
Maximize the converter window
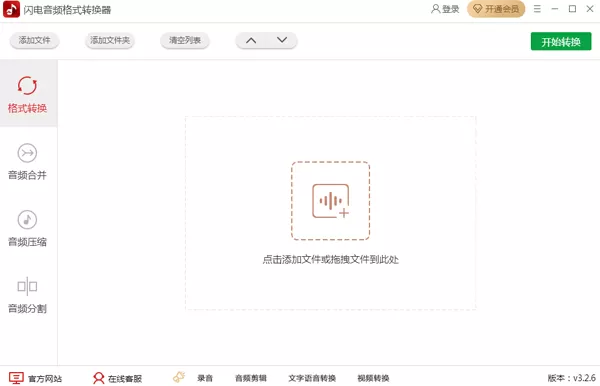[572, 9]
